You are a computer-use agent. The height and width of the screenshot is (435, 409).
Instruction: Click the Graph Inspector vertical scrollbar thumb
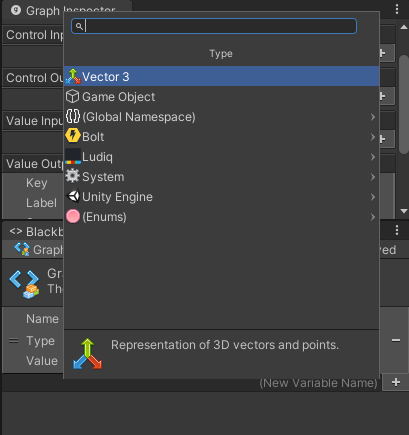(404, 104)
